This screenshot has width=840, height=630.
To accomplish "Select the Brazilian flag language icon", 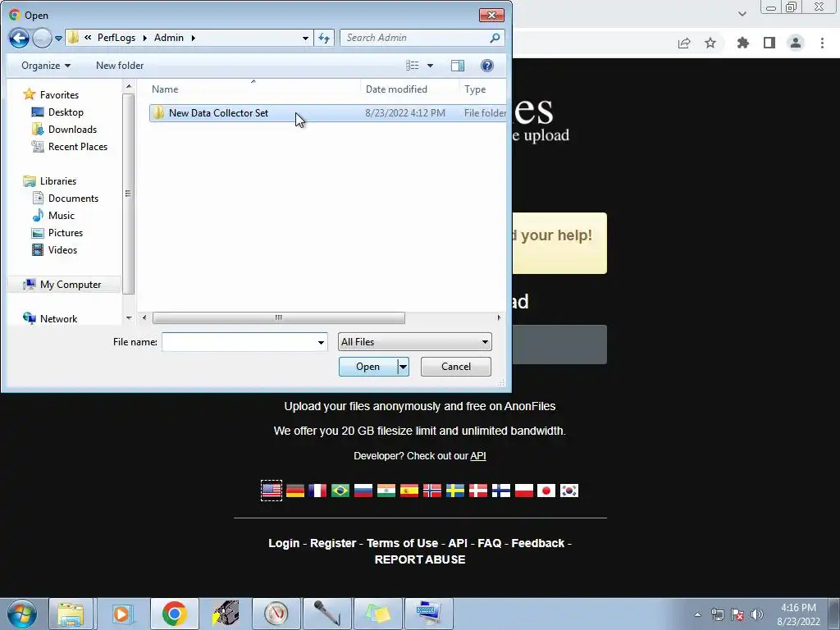I will click(340, 491).
